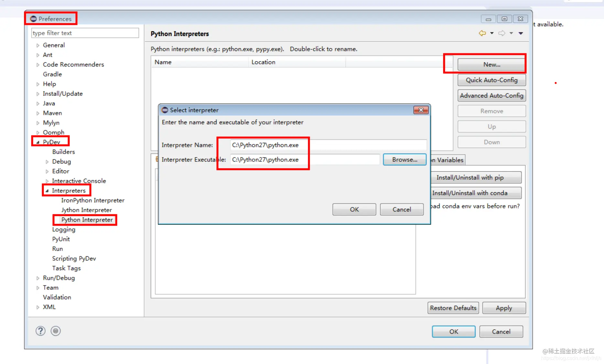Viewport: 604px width, 364px height.
Task: Collapse the PyDev tree node
Action: click(x=38, y=142)
